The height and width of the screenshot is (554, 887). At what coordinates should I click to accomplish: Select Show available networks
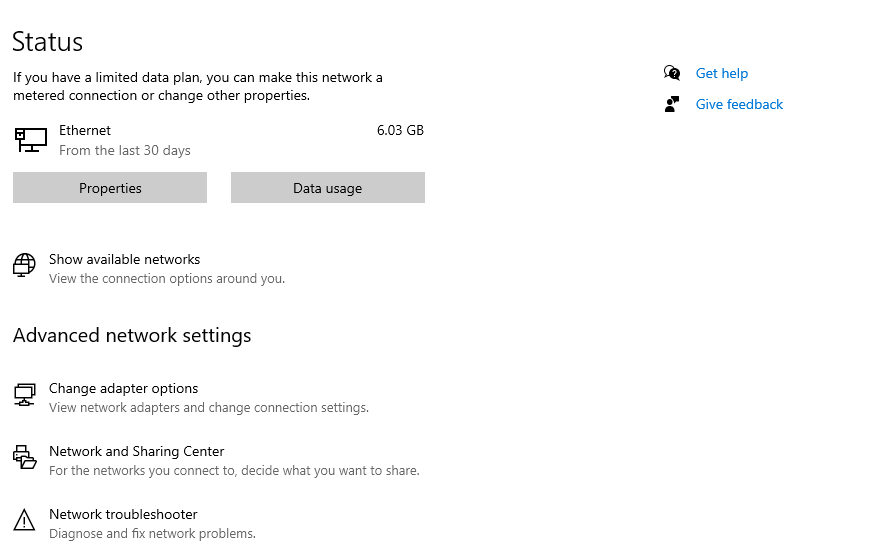click(124, 259)
